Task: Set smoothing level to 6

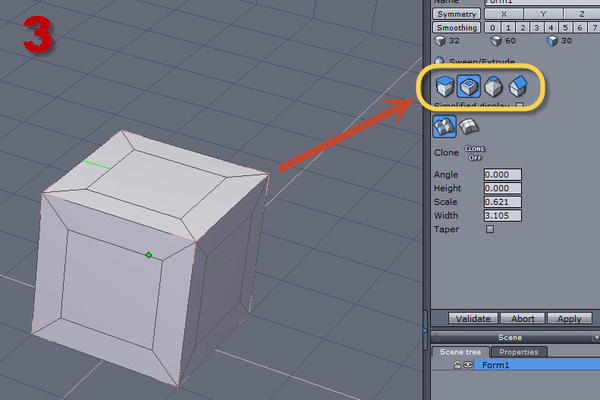Action: pos(579,28)
